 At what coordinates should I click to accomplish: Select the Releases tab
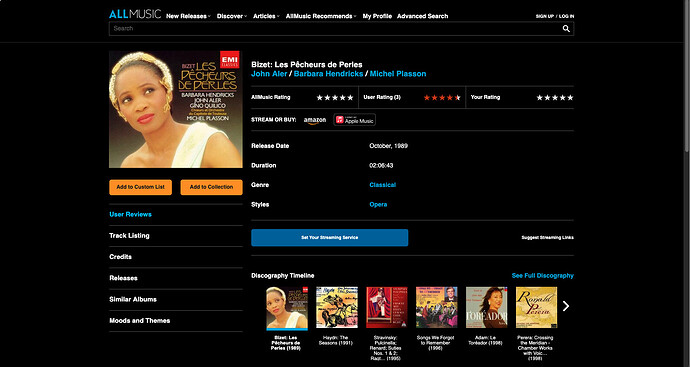point(123,278)
